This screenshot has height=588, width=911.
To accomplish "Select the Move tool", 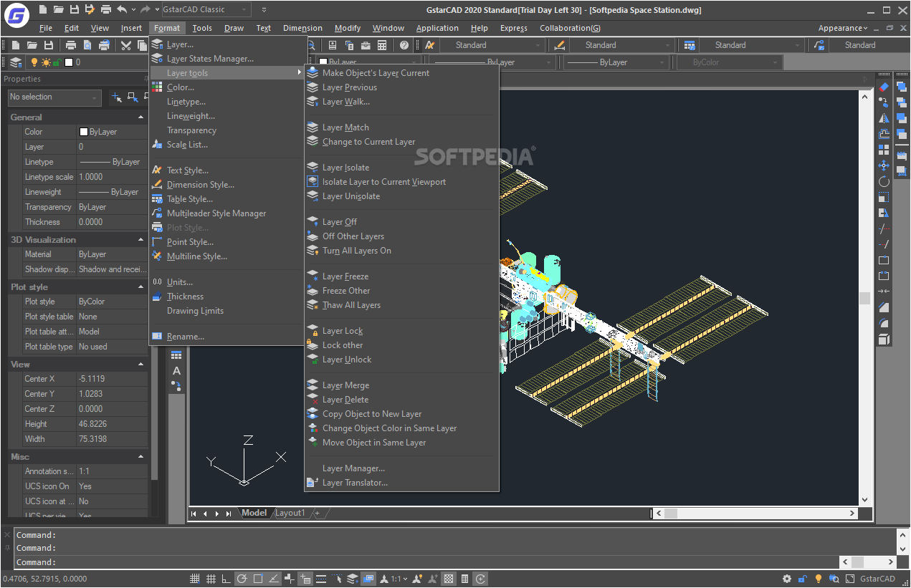I will (884, 165).
